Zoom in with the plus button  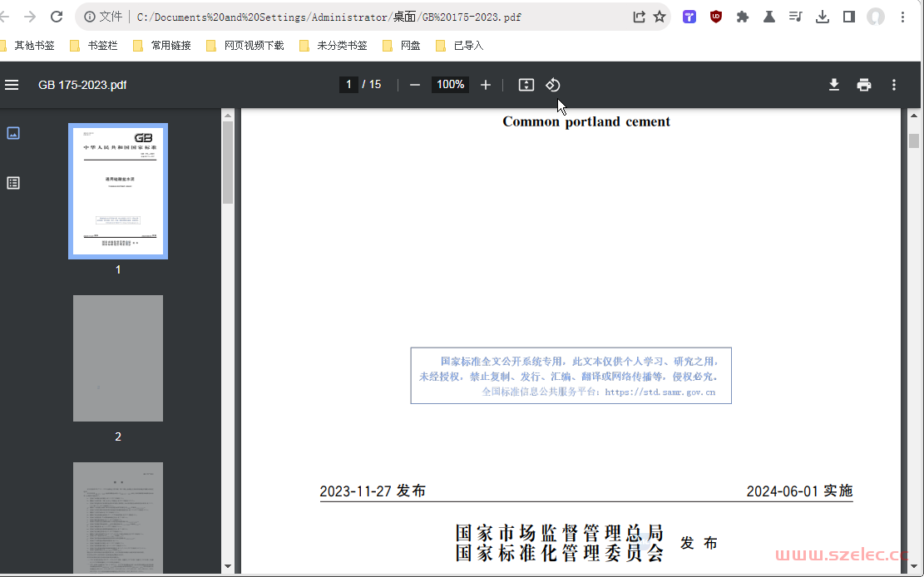[486, 85]
